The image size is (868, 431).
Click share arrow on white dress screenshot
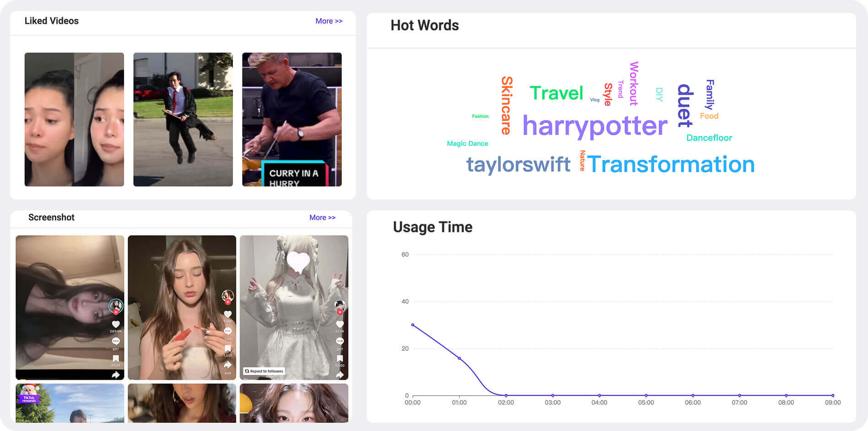[340, 375]
